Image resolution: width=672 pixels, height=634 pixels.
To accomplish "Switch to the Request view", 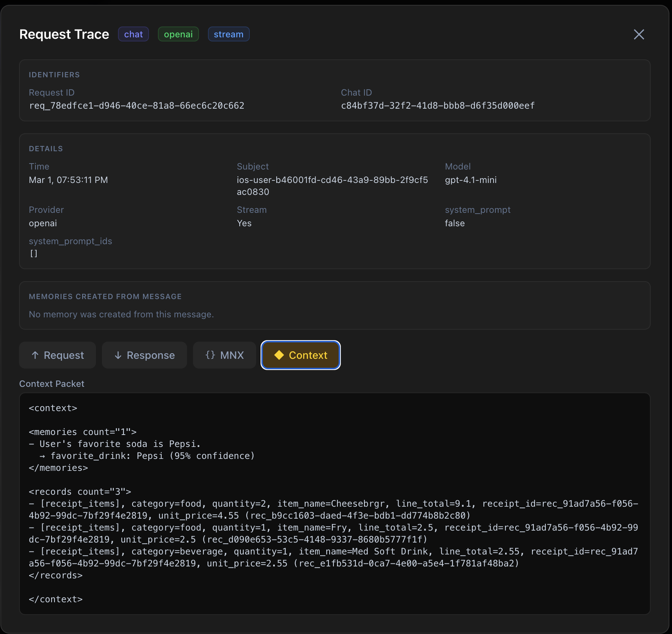I will pyautogui.click(x=57, y=355).
